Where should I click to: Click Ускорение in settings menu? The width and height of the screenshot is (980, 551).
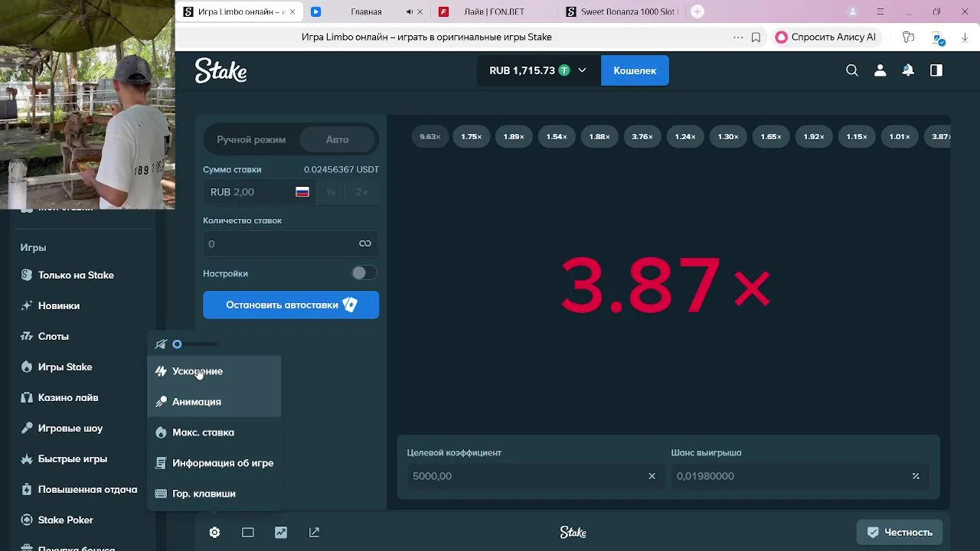[214, 371]
